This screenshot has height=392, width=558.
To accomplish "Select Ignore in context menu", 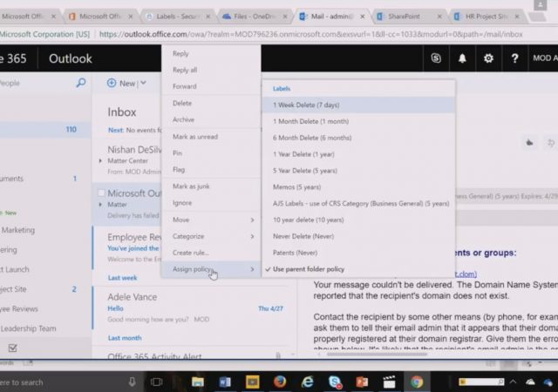I will [211, 203].
